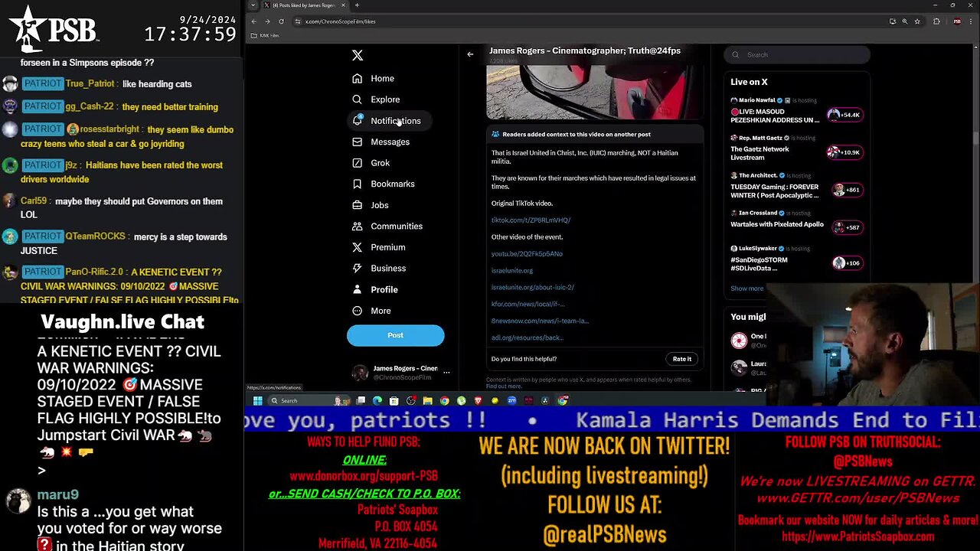The image size is (980, 551).
Task: Open Task View from taskbar
Action: point(361,400)
